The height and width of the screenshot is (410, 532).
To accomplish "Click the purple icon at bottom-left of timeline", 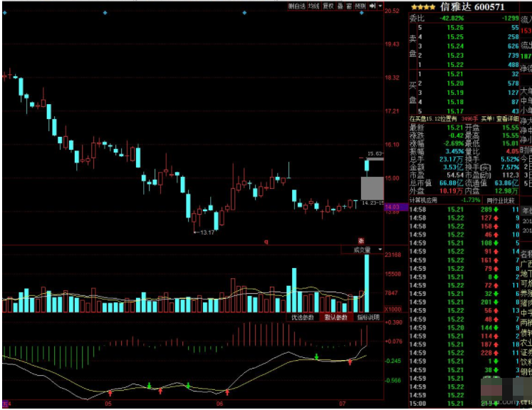I will tap(6, 404).
